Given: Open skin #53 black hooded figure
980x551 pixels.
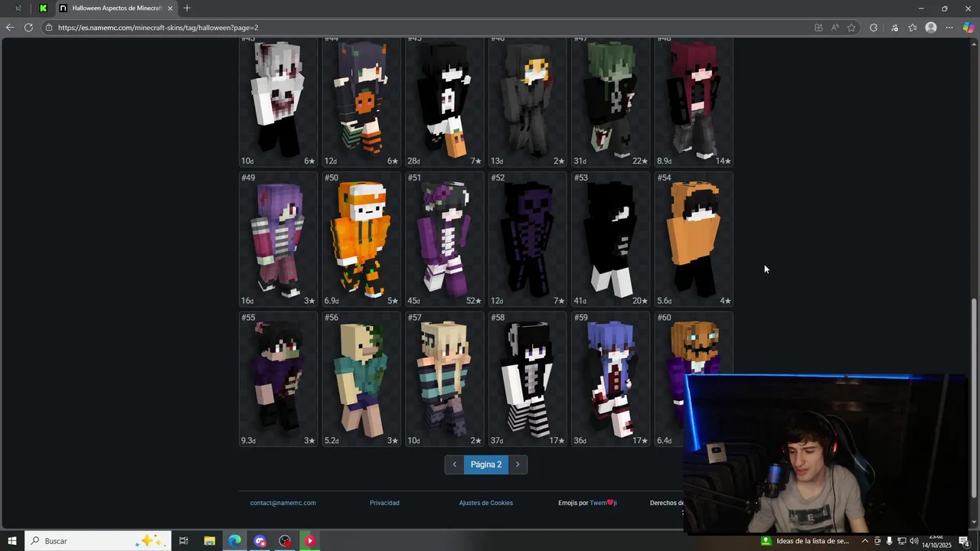Looking at the screenshot, I should pos(611,239).
